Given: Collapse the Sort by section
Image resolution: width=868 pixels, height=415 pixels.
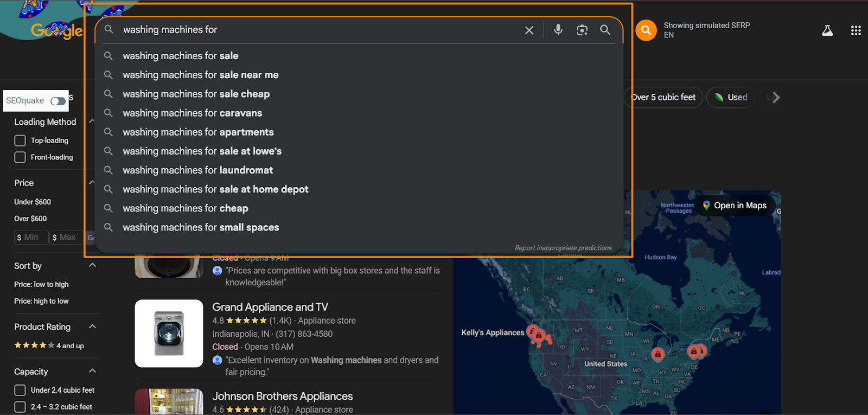Looking at the screenshot, I should [92, 265].
